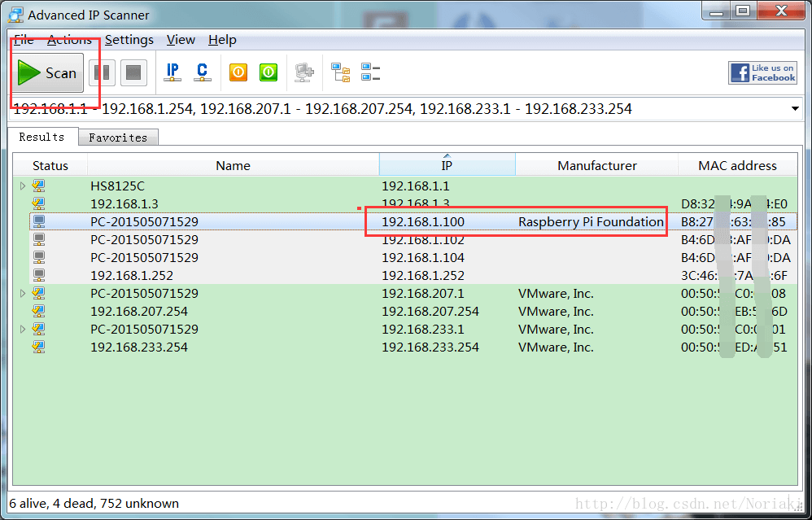Click the status icon of 192.168.1.100 row
The image size is (812, 520).
tap(39, 221)
